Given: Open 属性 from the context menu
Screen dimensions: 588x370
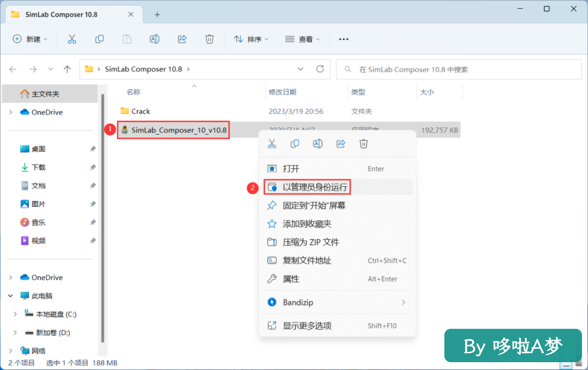Looking at the screenshot, I should (x=337, y=279).
